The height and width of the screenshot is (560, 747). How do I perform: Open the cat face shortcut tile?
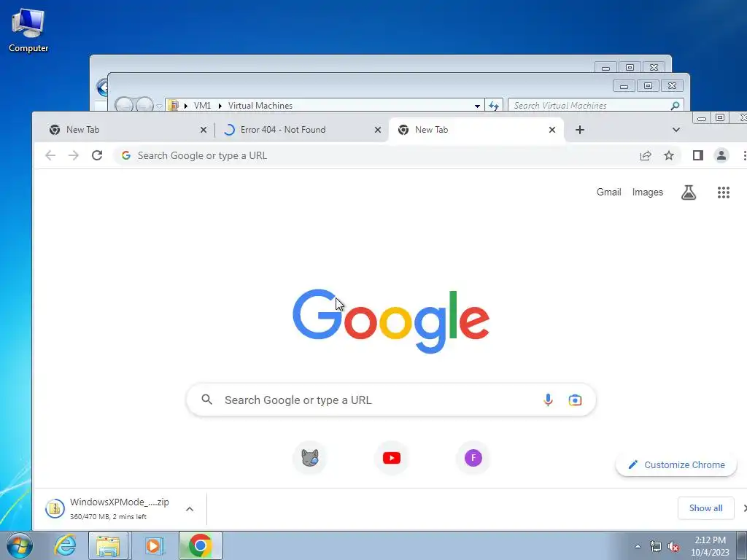pos(309,458)
